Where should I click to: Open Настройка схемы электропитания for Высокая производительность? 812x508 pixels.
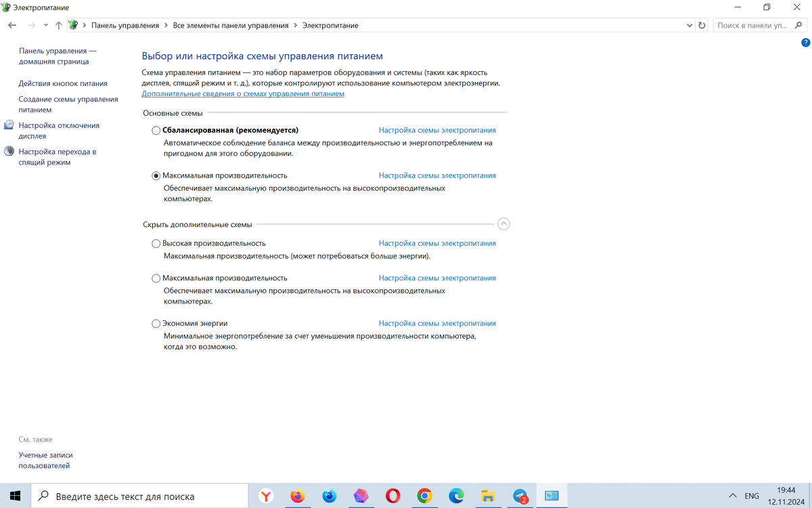(437, 243)
